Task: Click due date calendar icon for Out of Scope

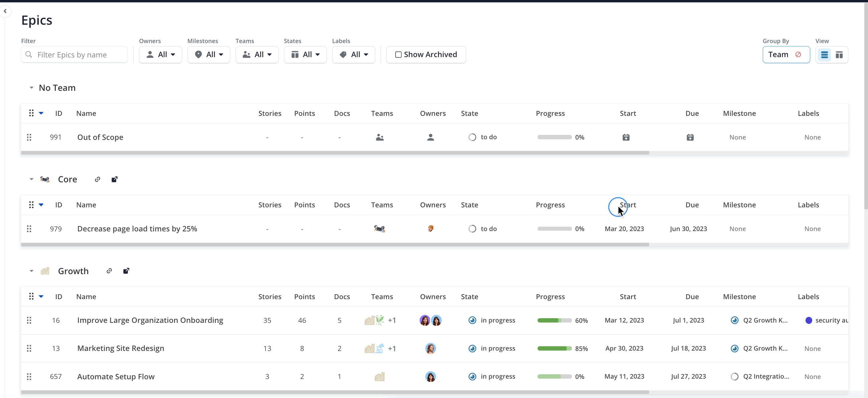Action: (x=690, y=137)
